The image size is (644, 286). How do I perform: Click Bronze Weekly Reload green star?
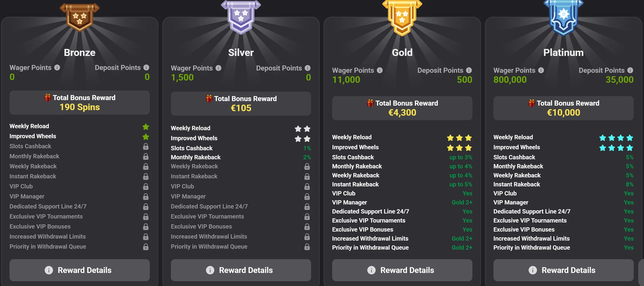coord(146,127)
